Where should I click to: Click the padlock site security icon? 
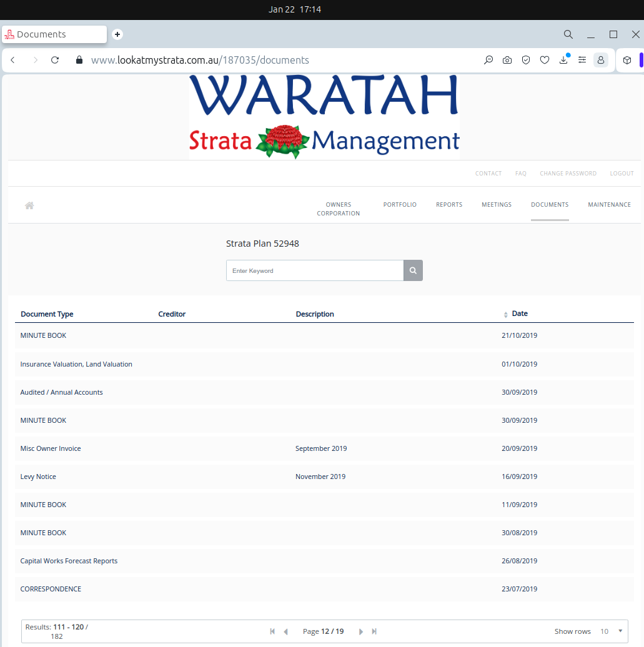tap(79, 60)
